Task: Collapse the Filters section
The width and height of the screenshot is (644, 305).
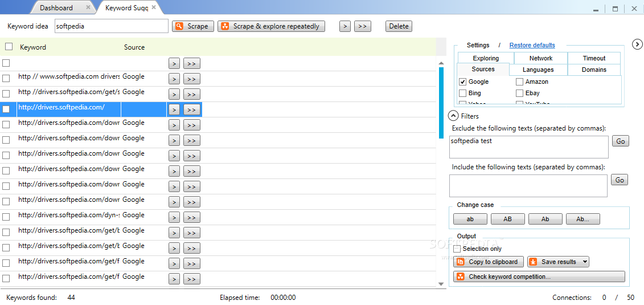Action: [453, 116]
